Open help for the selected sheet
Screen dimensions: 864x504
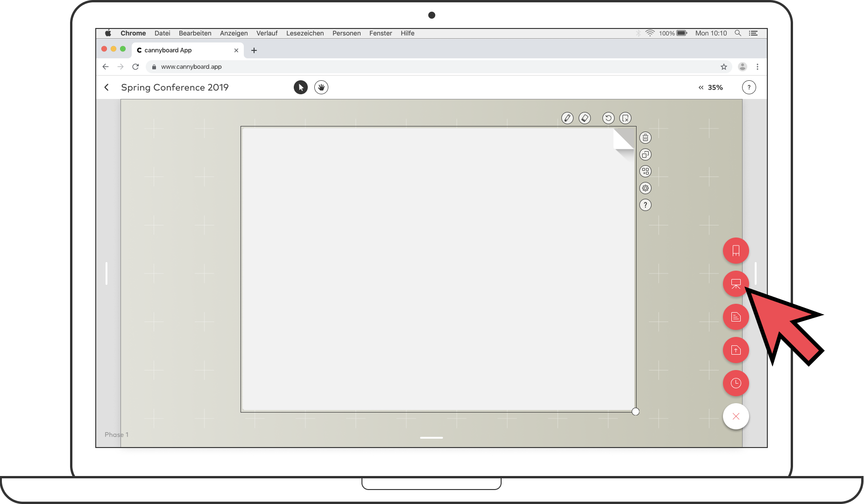pyautogui.click(x=645, y=205)
